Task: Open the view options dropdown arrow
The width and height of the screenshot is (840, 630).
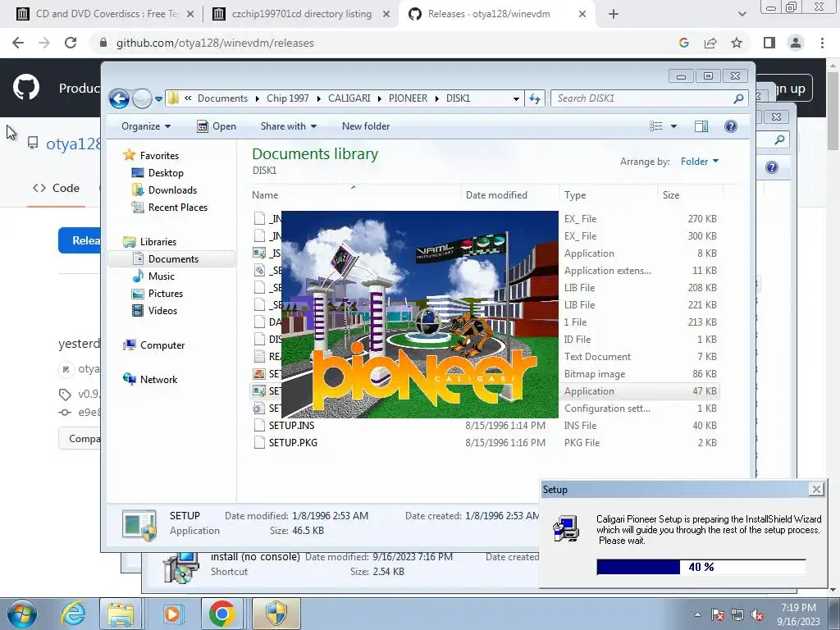Action: pyautogui.click(x=674, y=126)
